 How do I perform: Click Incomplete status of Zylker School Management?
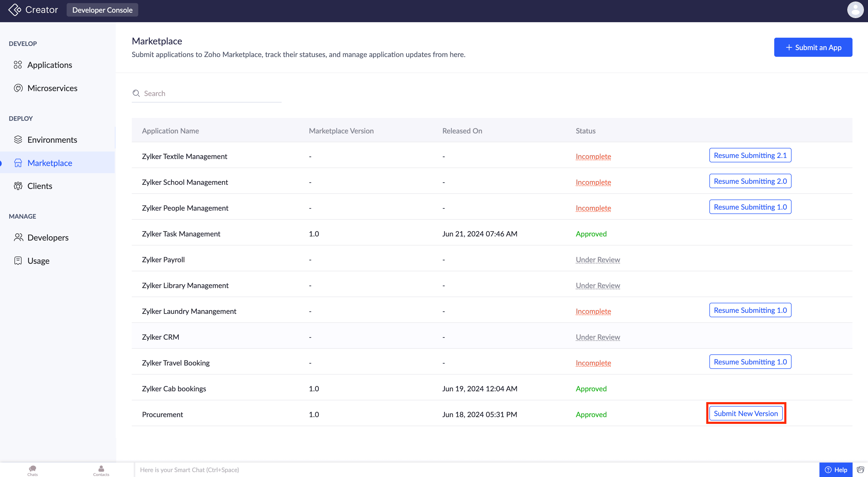(593, 182)
